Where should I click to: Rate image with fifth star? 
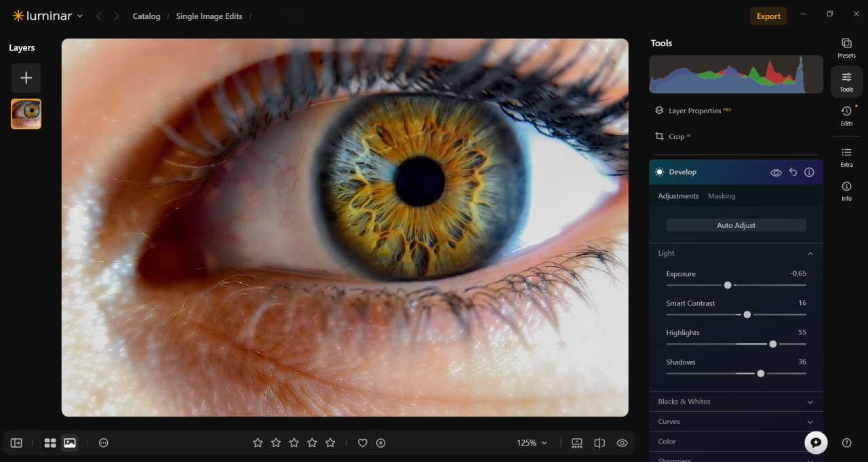[330, 443]
